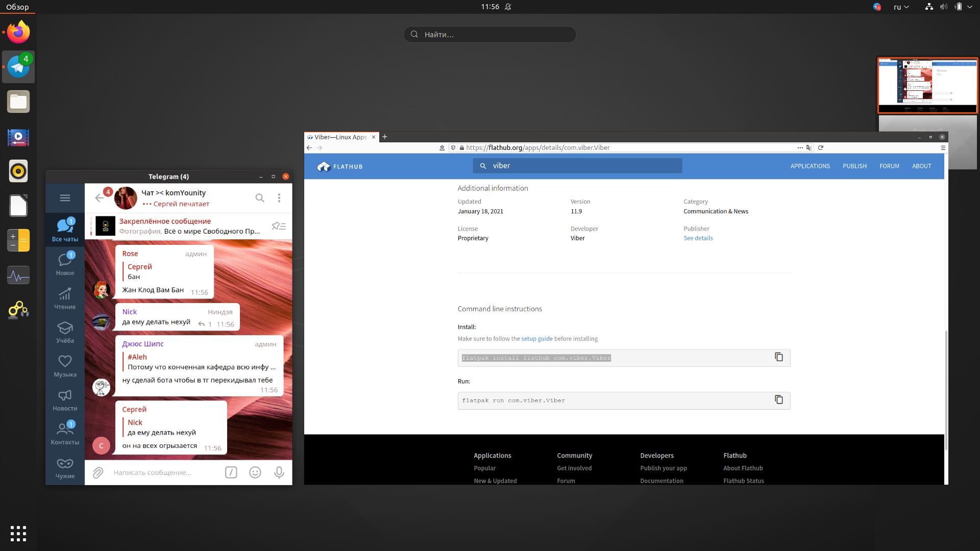Open the document editor dock icon
This screenshot has height=551, width=980.
click(18, 206)
